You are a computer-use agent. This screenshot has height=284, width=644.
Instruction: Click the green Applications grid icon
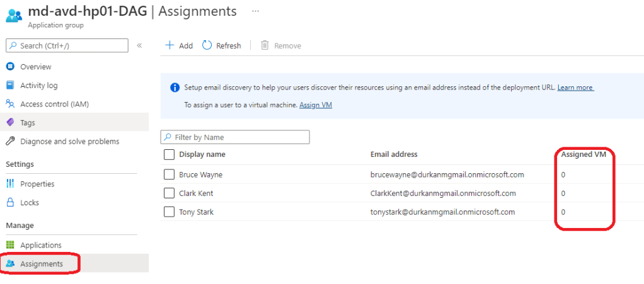tap(10, 245)
